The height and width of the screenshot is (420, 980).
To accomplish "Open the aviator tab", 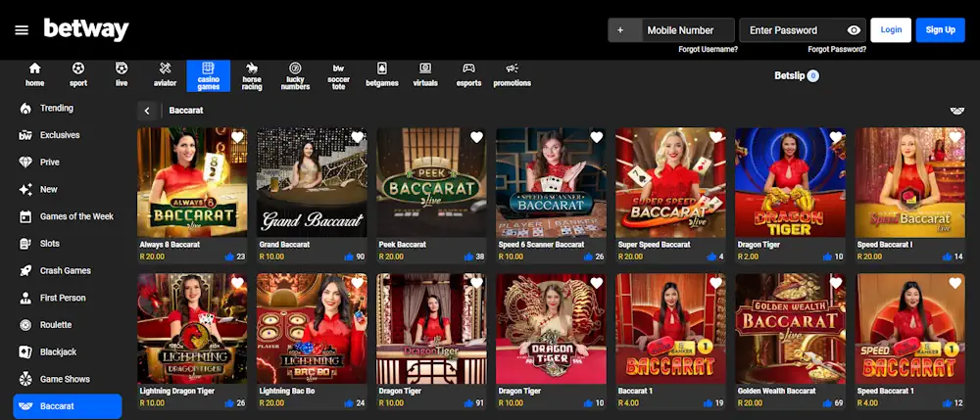I will [x=165, y=74].
